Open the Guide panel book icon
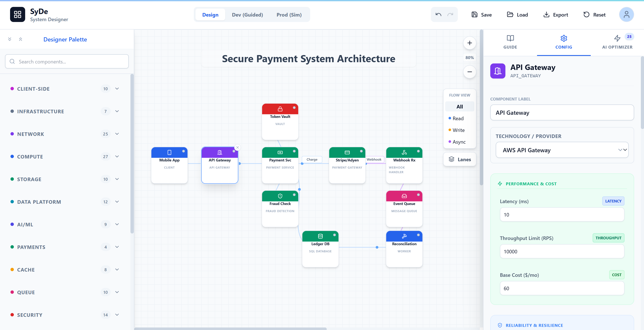The height and width of the screenshot is (330, 644). (510, 38)
